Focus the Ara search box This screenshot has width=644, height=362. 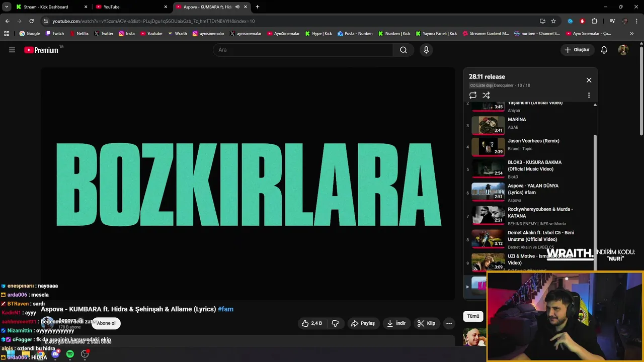[303, 50]
